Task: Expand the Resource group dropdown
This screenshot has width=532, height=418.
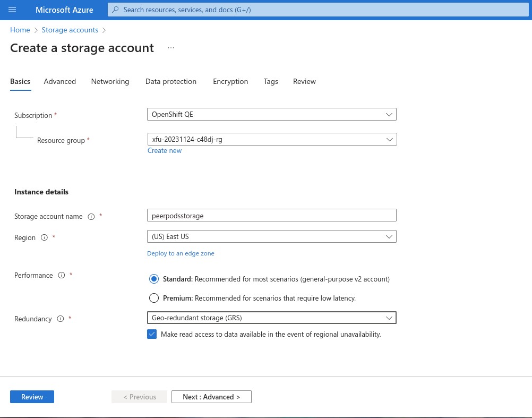Action: (271, 139)
